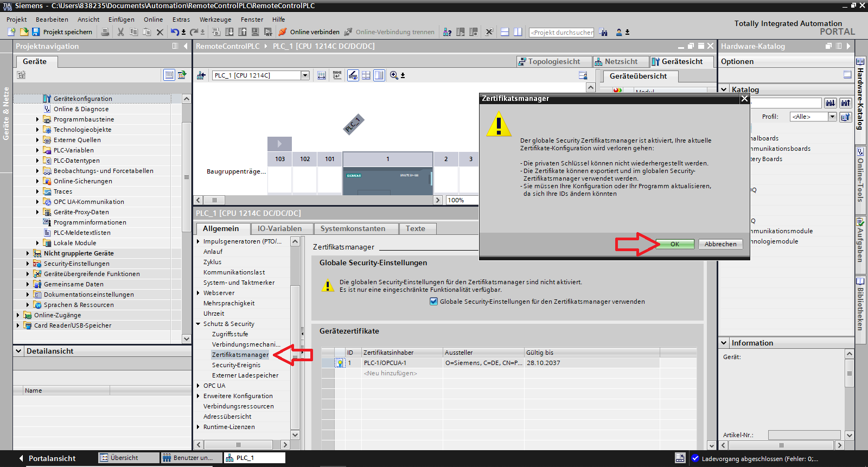Click the PLC-1/OPCUA-1 certificate cell

(402, 363)
